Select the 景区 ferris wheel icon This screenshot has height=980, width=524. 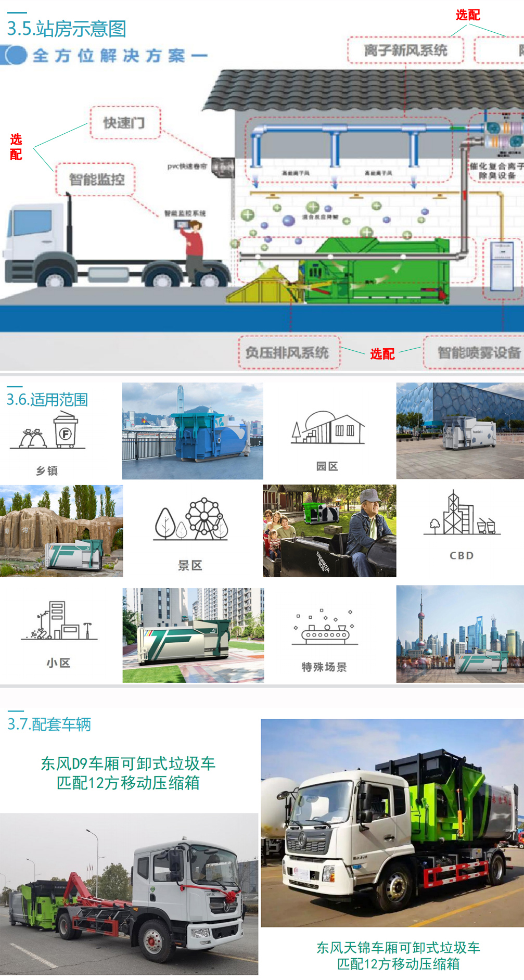point(191,519)
